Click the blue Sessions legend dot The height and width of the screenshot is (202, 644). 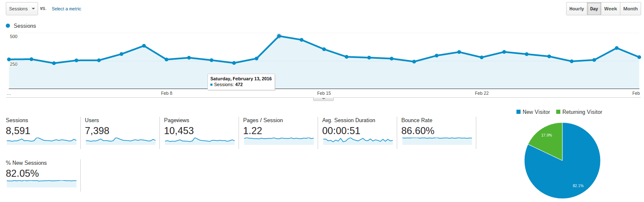[x=8, y=26]
